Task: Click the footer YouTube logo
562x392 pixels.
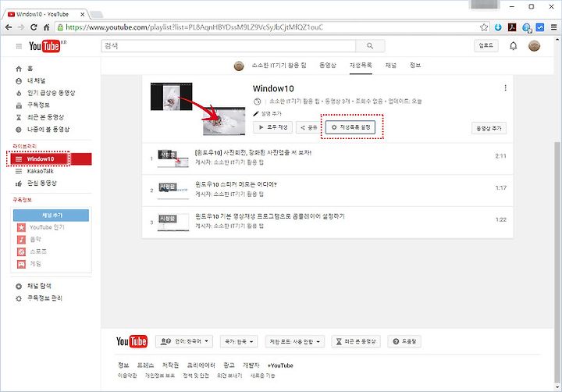Action: (132, 341)
